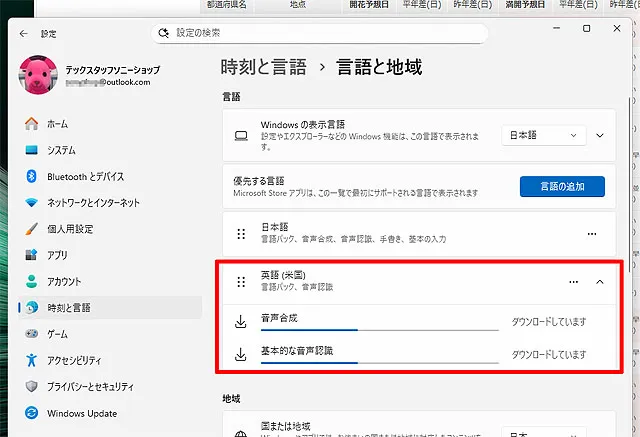Click 時刻と言語 in the breadcrumb
Screen dimensions: 640x437
(x=262, y=68)
